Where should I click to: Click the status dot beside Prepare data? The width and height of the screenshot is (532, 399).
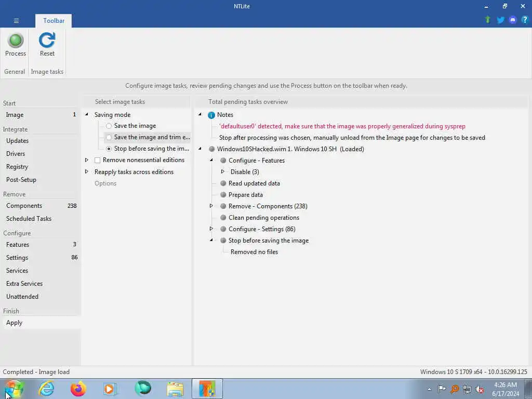point(223,195)
